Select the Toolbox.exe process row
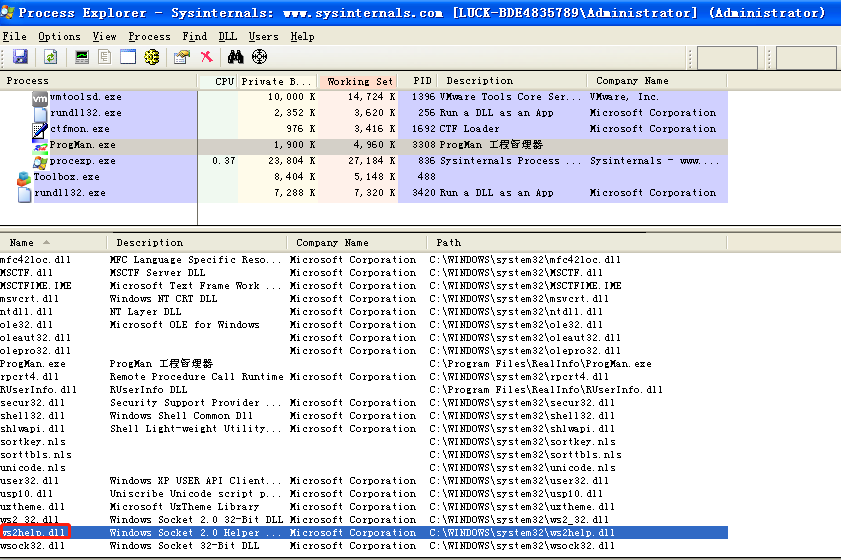Screen dimensions: 841x560 [x=66, y=177]
